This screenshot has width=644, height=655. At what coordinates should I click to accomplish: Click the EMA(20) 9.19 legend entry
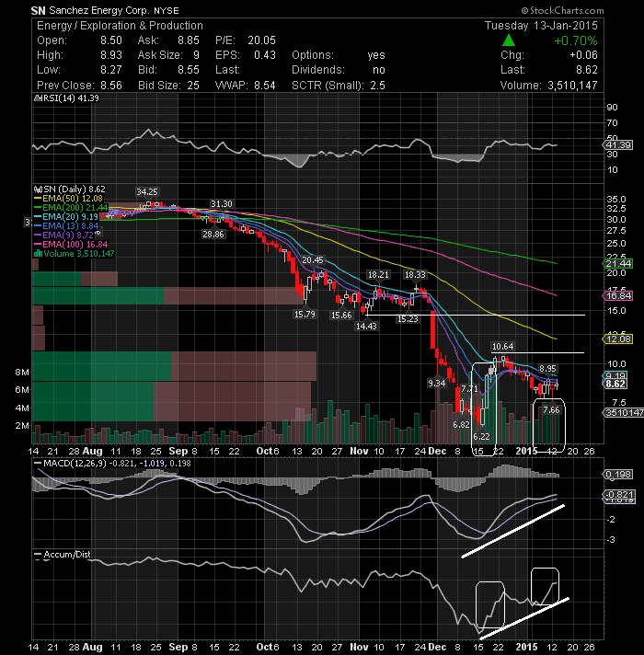click(66, 217)
